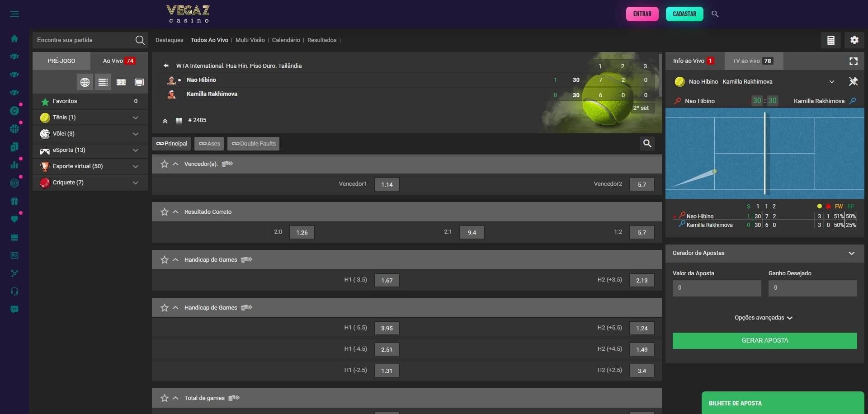
Task: Open the Nao Hibino match dropdown
Action: tap(831, 82)
